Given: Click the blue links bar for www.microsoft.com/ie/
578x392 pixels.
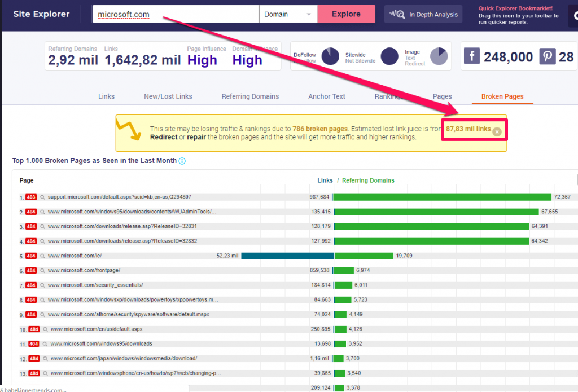Looking at the screenshot, I should (x=287, y=256).
